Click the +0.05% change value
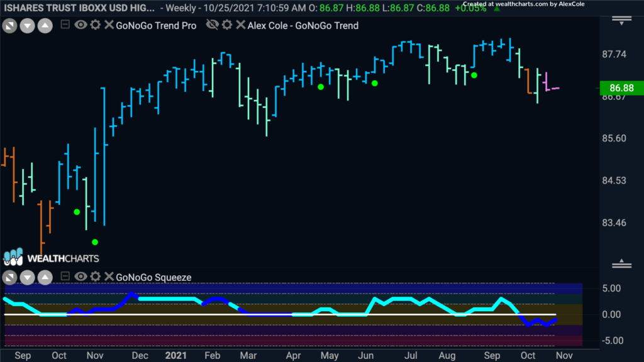 tap(470, 8)
